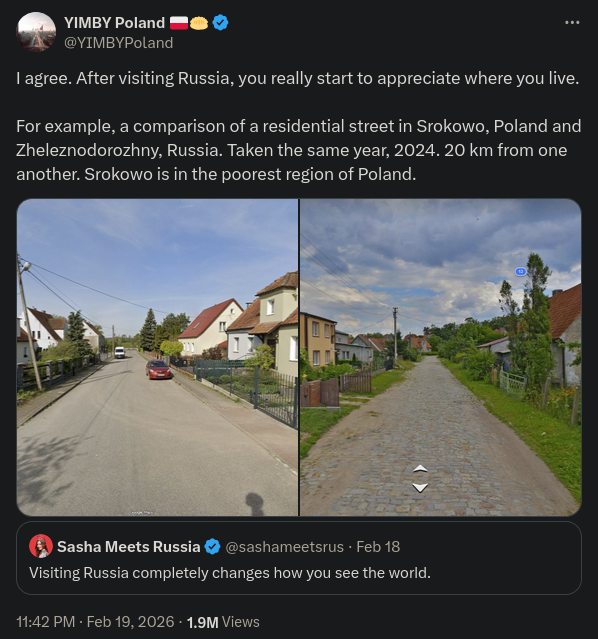This screenshot has height=639, width=598.
Task: Open the three-dot more options menu
Action: pyautogui.click(x=572, y=23)
